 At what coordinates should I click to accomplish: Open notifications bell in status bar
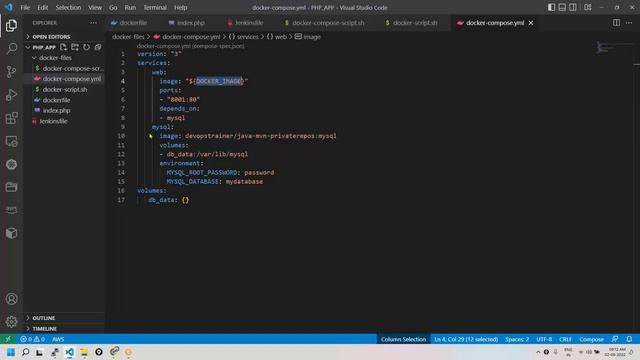pos(629,339)
